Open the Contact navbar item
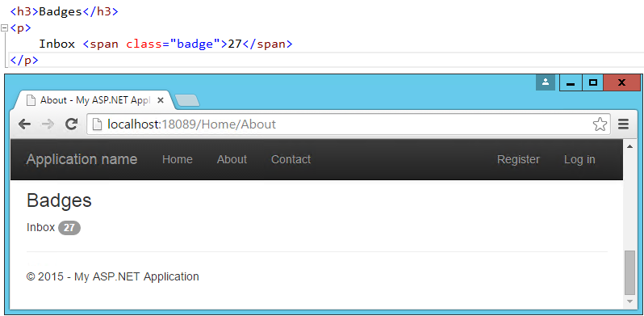This screenshot has width=644, height=316. [x=291, y=159]
